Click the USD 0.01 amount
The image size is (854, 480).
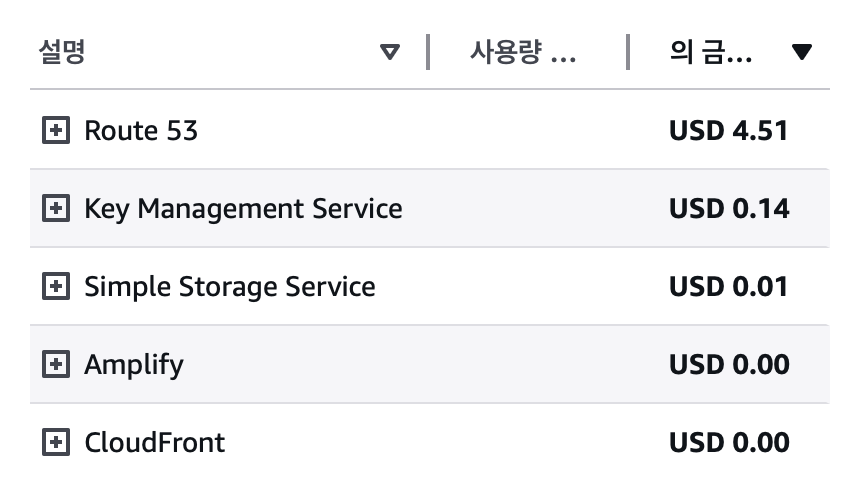pos(729,286)
